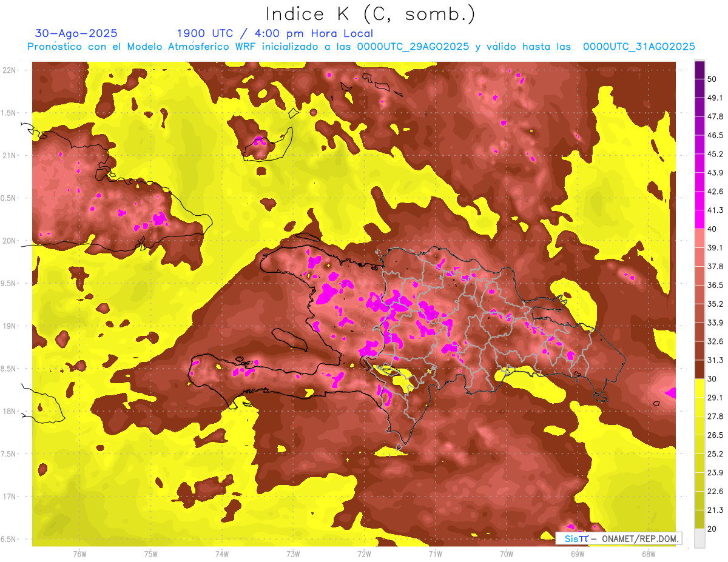This screenshot has width=728, height=562.
Task: Click the colorbar segment between 20 and 21.3
Action: (699, 520)
